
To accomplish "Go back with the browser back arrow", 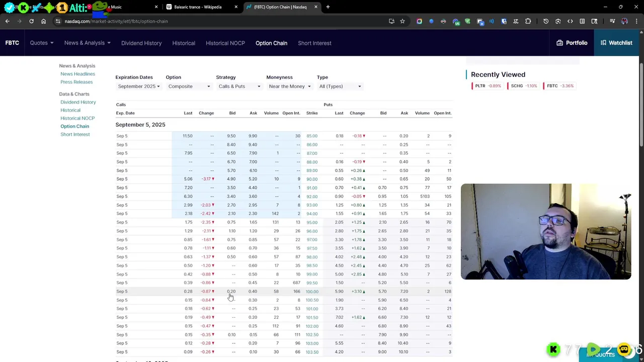I will pos(7,21).
